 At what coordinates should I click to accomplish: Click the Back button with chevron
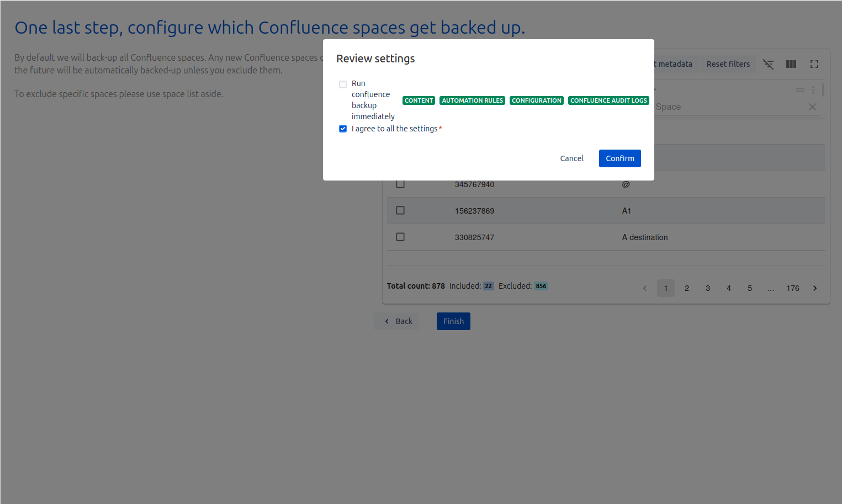[398, 321]
